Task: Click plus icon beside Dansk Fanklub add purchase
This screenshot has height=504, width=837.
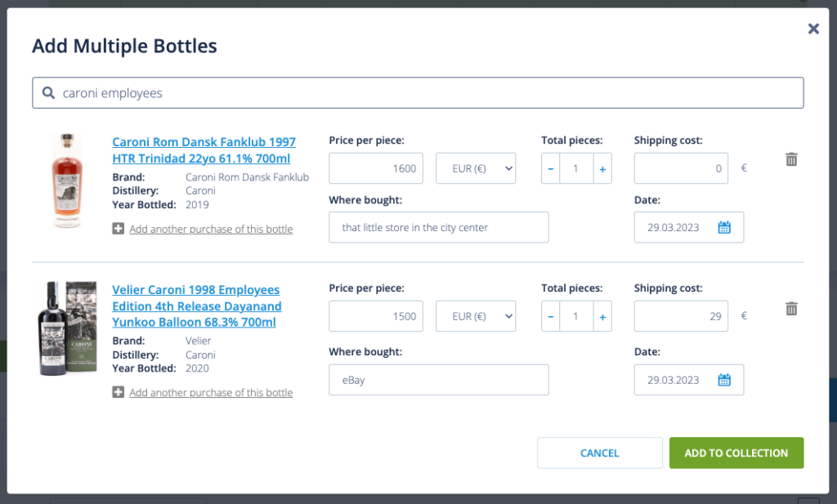Action: (x=118, y=229)
